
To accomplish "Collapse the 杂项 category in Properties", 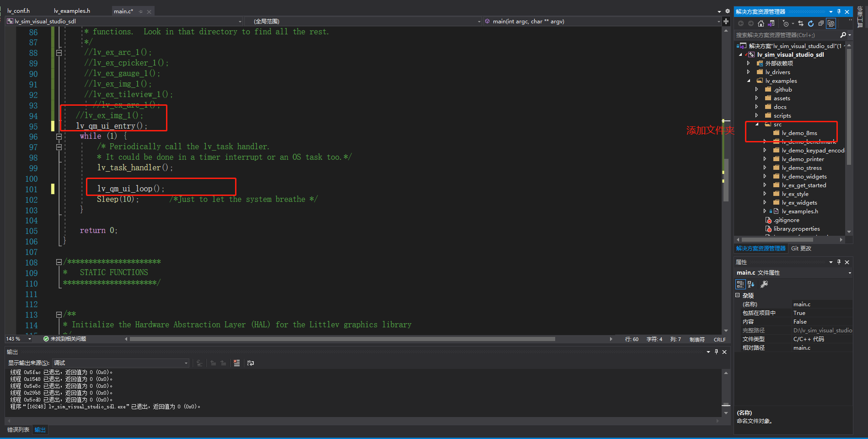I will (x=737, y=295).
